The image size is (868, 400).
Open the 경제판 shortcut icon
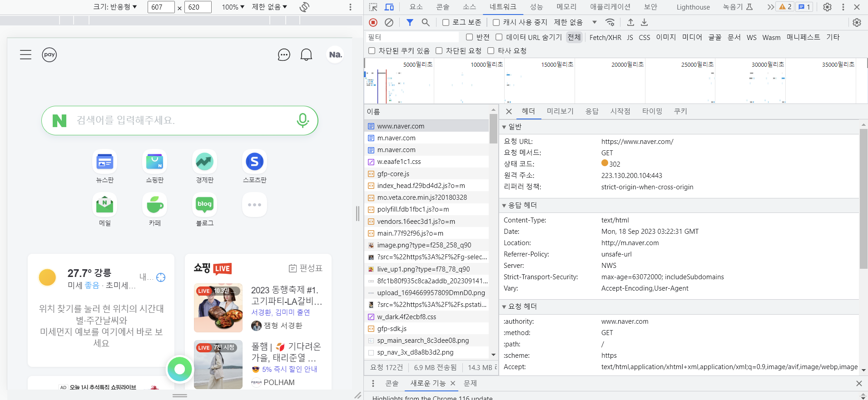coord(205,162)
